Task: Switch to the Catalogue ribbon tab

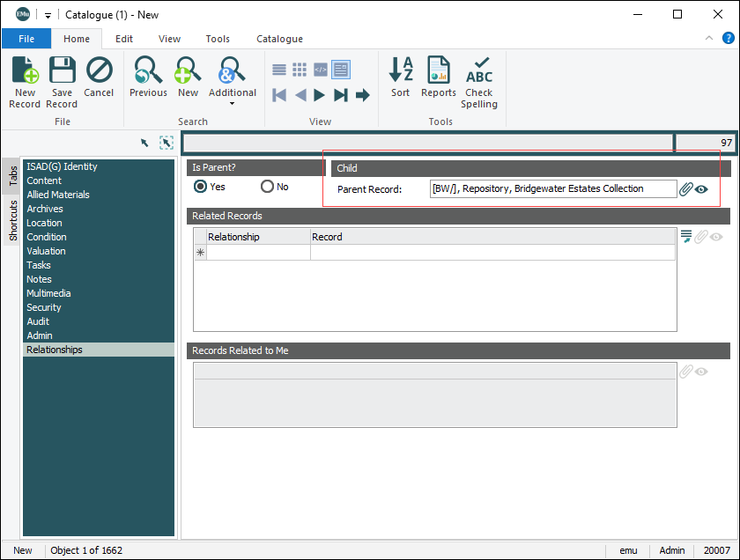Action: coord(279,39)
